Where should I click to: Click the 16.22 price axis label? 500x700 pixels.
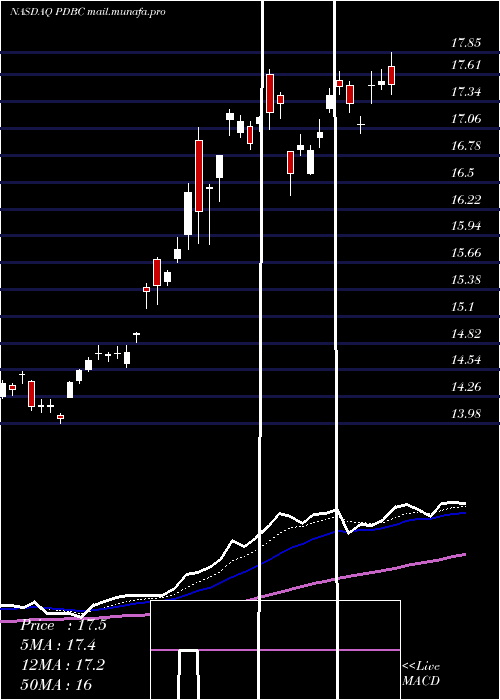(466, 200)
